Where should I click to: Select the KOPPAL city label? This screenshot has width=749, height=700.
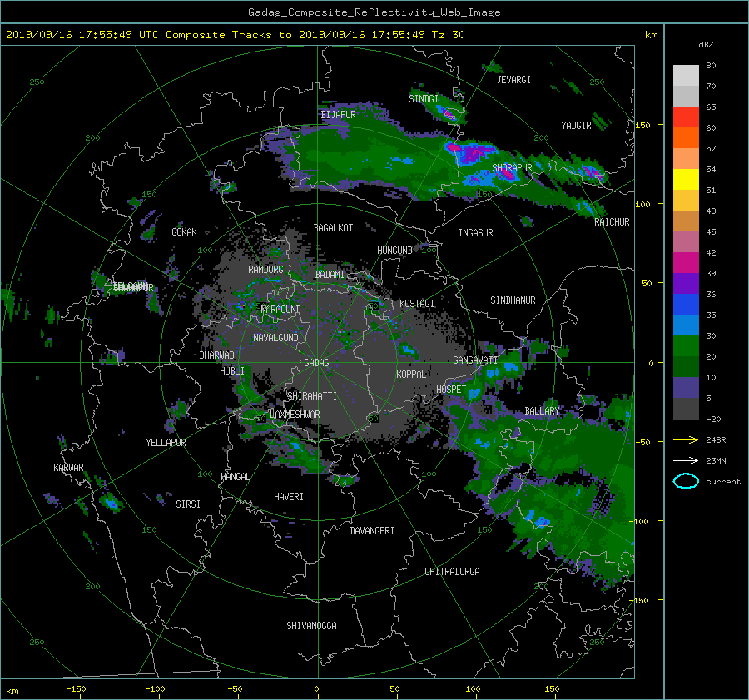pyautogui.click(x=411, y=375)
